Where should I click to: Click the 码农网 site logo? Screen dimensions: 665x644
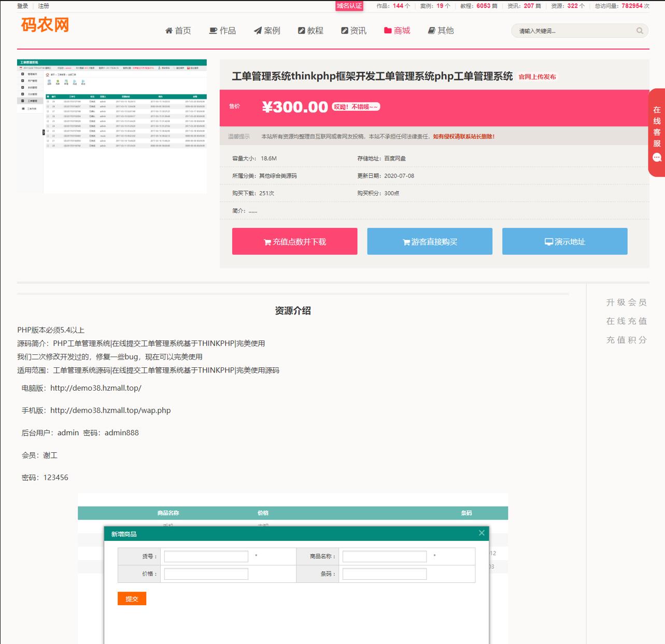click(45, 25)
